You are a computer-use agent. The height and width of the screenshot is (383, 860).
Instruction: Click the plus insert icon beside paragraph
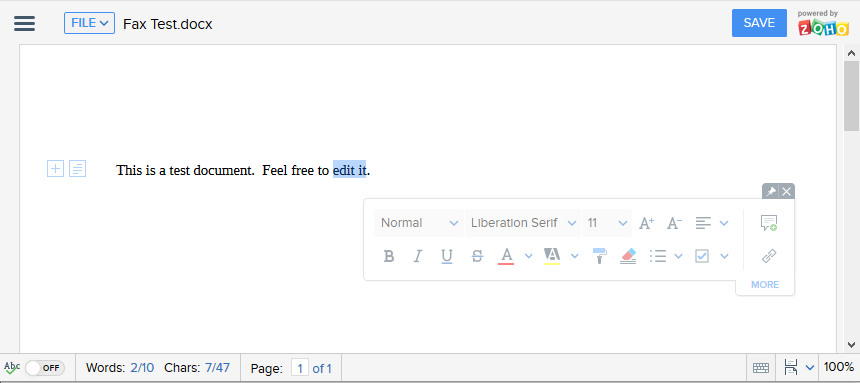point(55,168)
